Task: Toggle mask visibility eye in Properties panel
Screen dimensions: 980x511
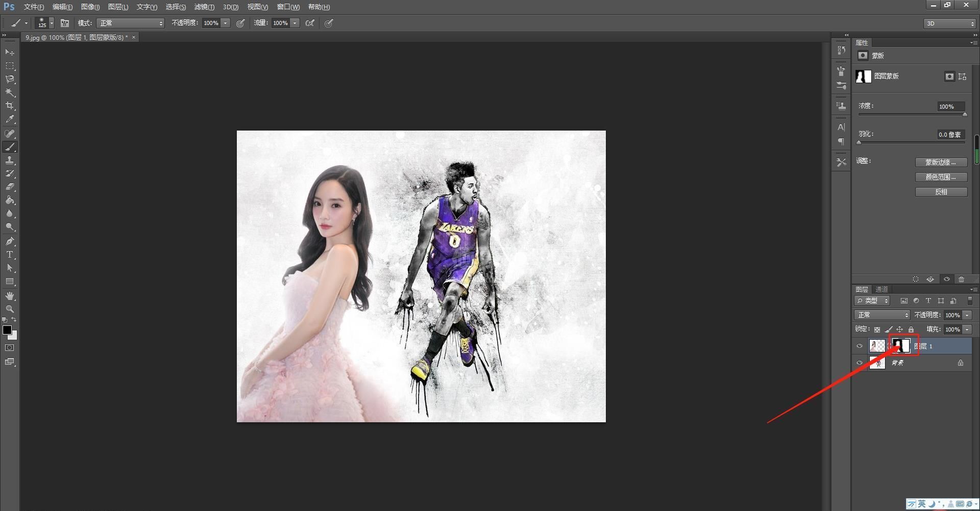Action: 947,279
